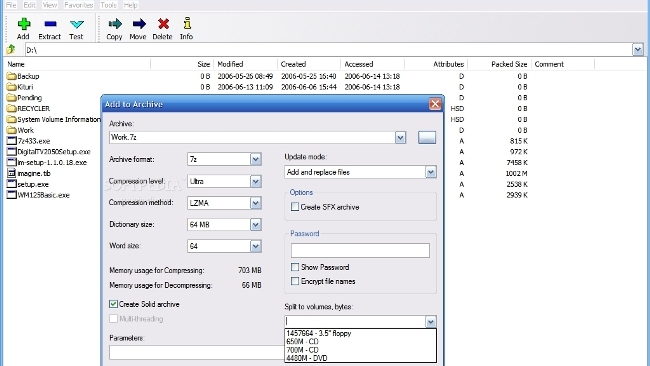Screen dimensions: 650x366
Task: Choose 700M - CD volume size
Action: pos(360,350)
